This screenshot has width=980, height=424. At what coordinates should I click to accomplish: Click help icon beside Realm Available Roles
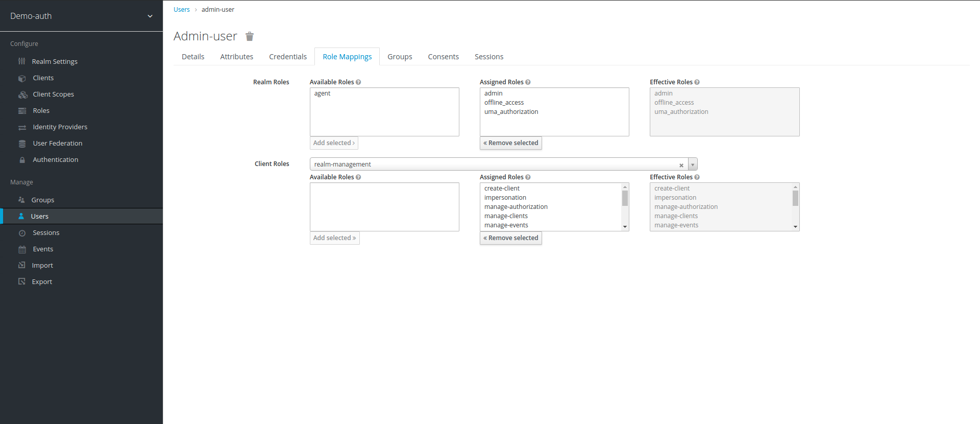point(358,82)
